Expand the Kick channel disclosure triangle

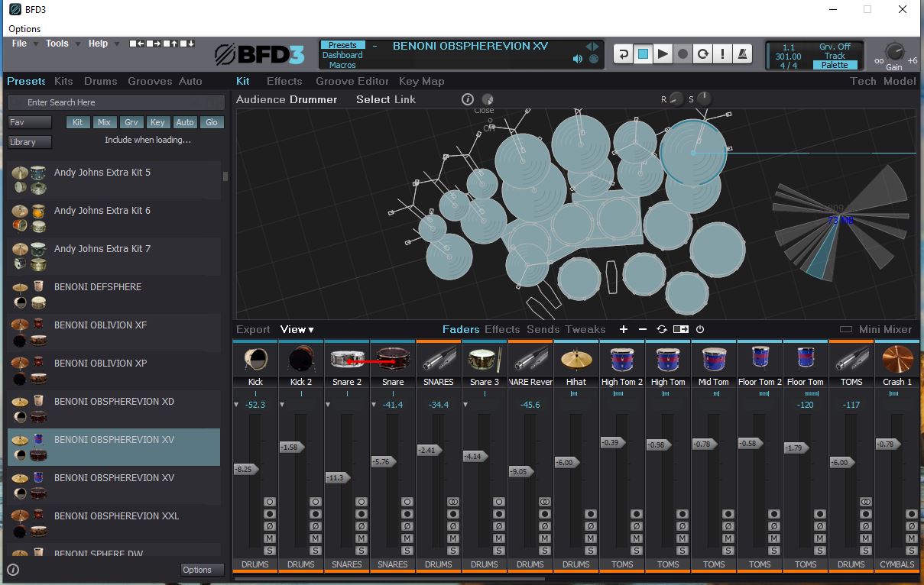click(237, 405)
